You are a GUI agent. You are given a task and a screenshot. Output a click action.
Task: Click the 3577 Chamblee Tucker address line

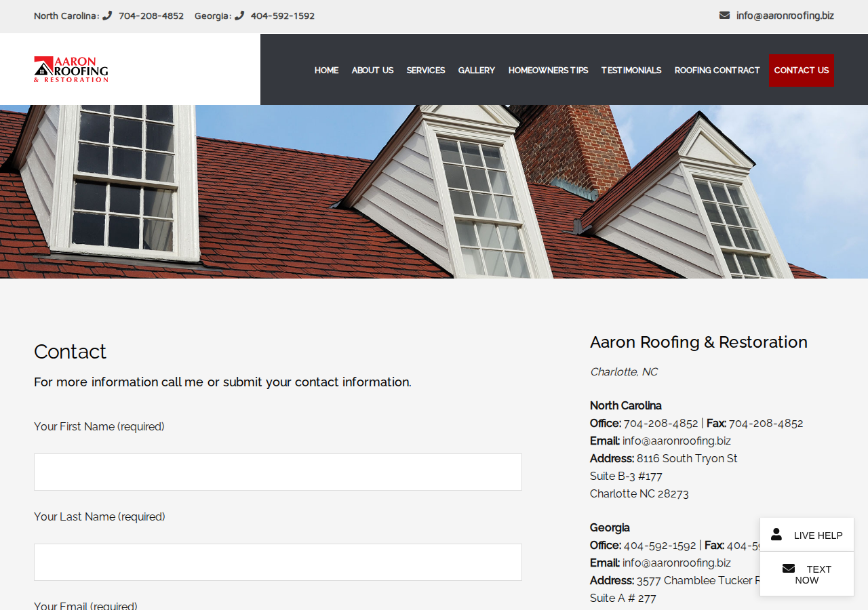point(698,581)
